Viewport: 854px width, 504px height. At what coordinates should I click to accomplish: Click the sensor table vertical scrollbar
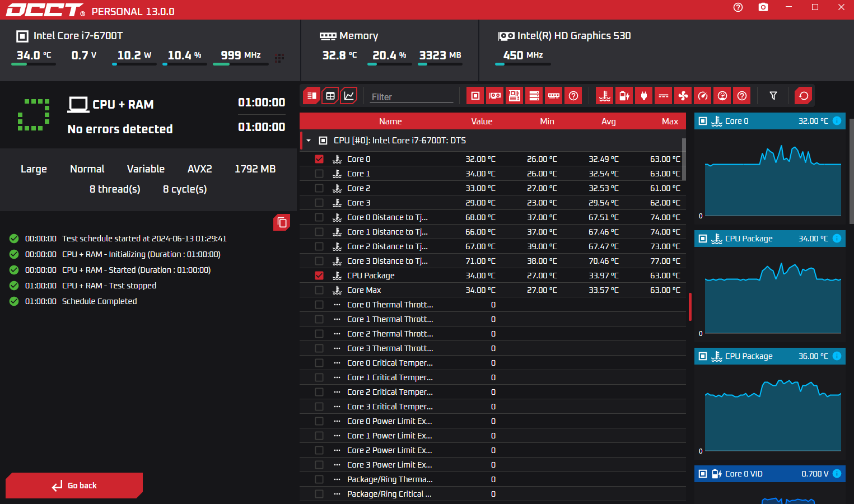684,159
